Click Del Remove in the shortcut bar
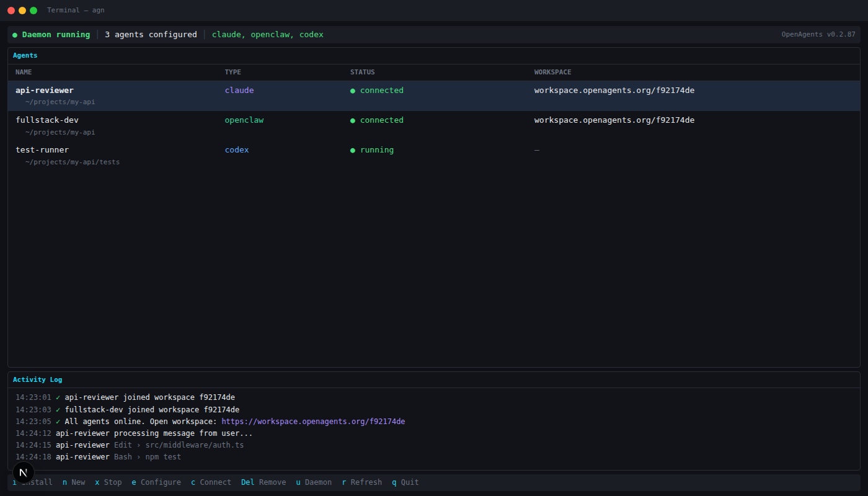Viewport: 868px width, 496px height. pos(263,482)
